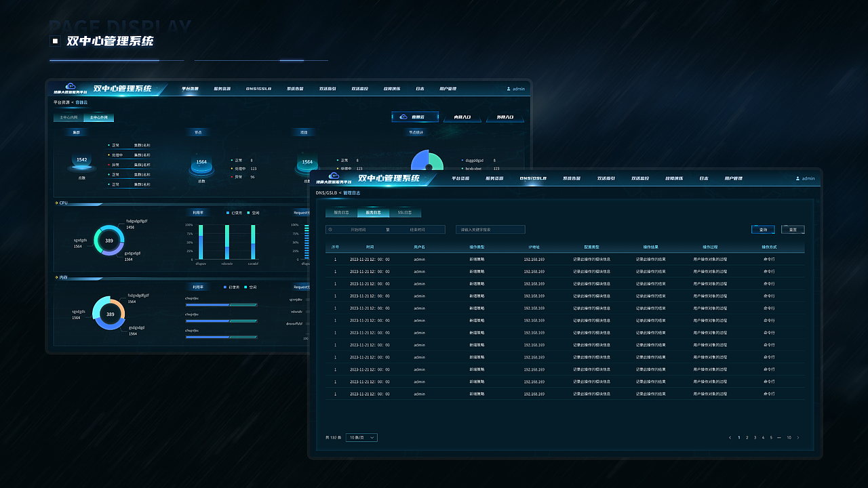Toggle the 空闲 legend in memory utilization chart

252,287
